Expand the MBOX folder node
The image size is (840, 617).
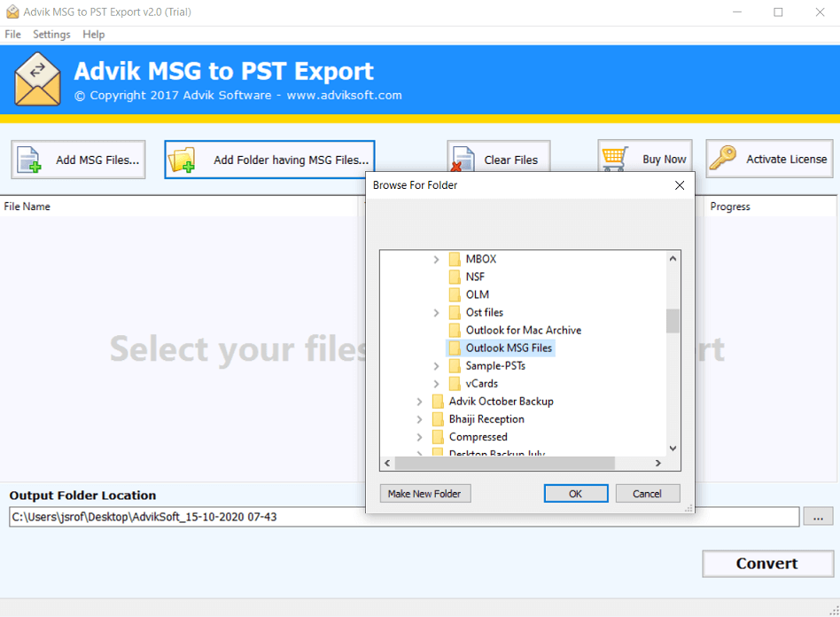436,260
